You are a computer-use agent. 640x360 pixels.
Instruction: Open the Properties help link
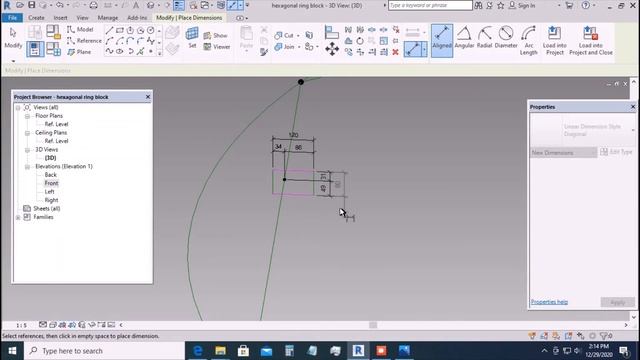point(549,302)
